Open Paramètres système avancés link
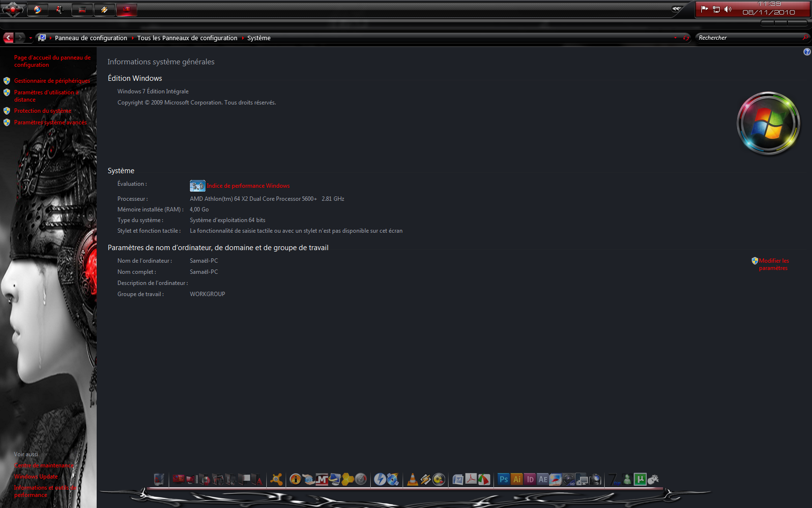The width and height of the screenshot is (812, 508). (50, 122)
